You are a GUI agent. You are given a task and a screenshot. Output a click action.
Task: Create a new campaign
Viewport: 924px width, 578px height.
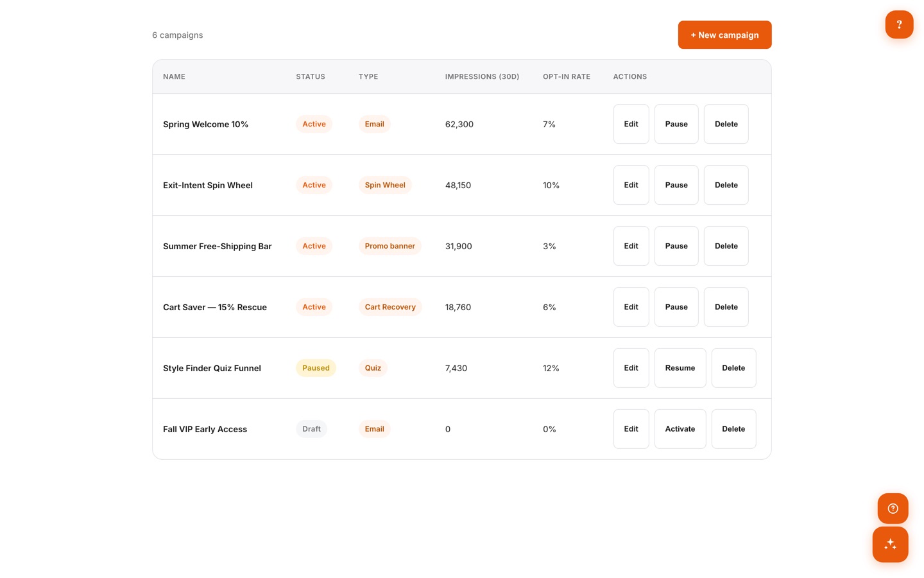(x=724, y=35)
